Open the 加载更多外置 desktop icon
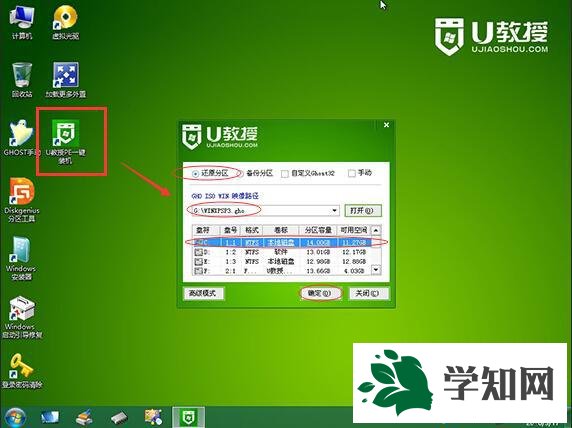The height and width of the screenshot is (428, 572). (66, 80)
